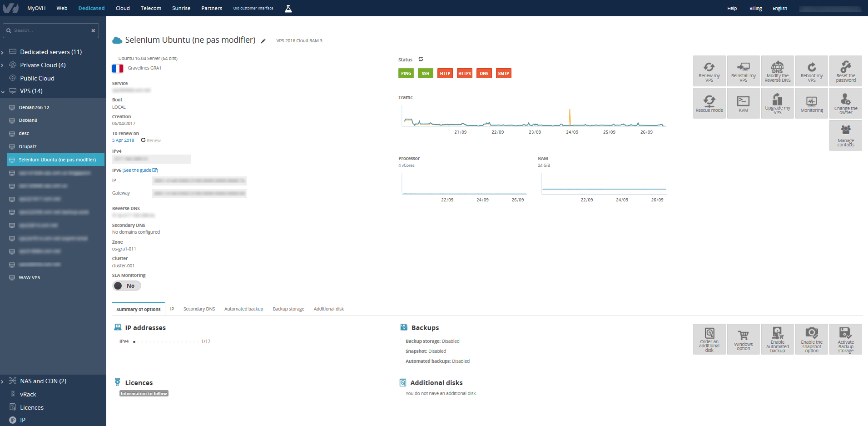868x426 pixels.
Task: Click the HTTPS status badge
Action: [464, 73]
